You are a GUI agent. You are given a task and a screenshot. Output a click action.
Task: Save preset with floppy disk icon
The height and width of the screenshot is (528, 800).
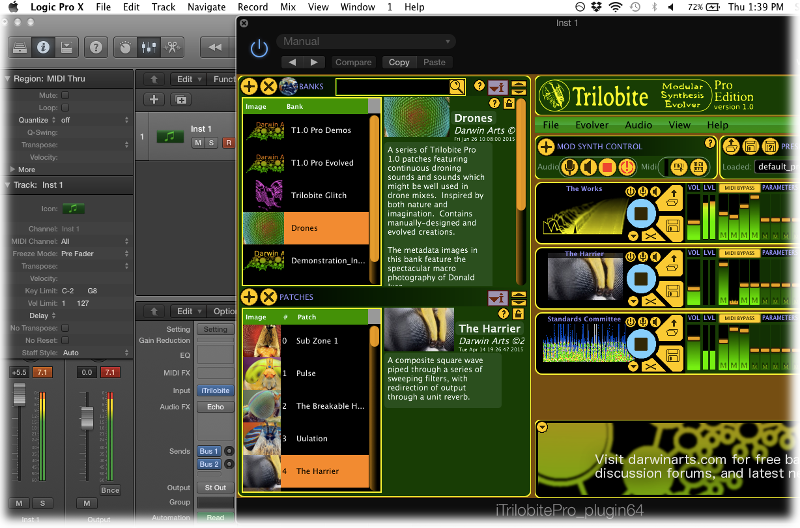click(x=751, y=147)
